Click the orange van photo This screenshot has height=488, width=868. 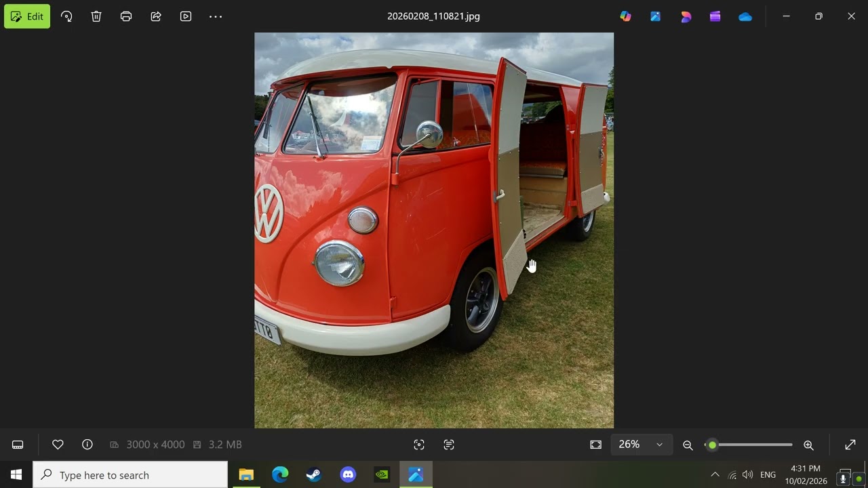tap(434, 230)
